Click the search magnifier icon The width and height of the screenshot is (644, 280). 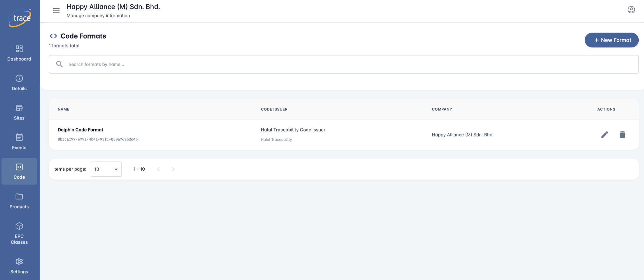pyautogui.click(x=59, y=64)
